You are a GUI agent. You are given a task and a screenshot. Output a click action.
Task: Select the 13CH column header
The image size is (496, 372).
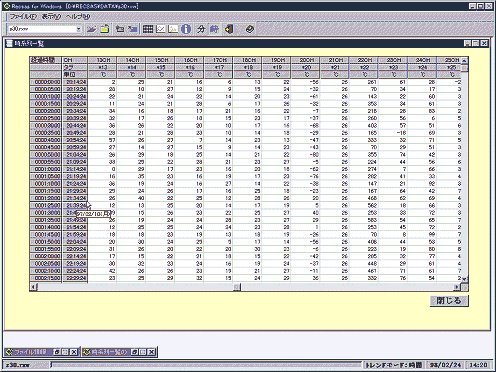[103, 60]
